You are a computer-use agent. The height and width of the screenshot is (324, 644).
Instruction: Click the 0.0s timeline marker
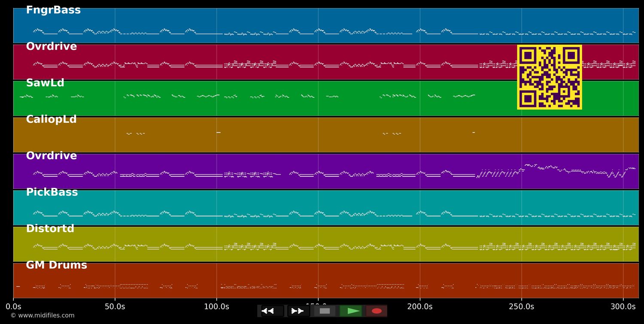tap(14, 306)
